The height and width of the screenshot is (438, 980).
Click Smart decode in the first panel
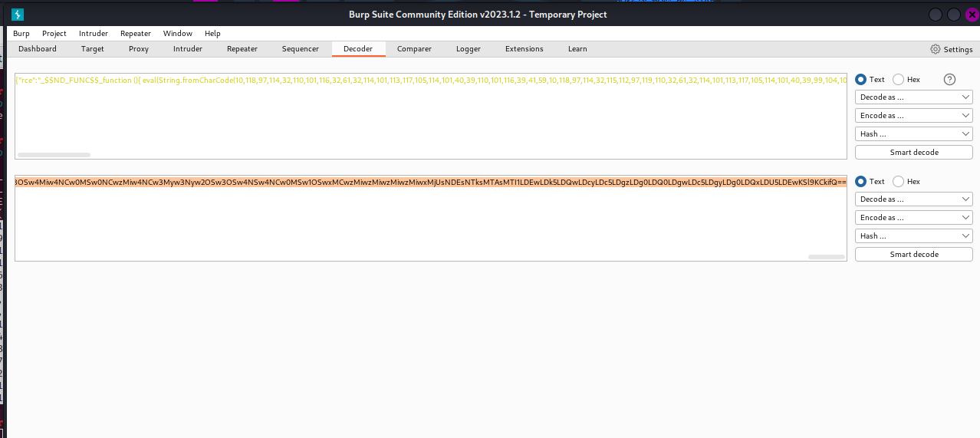tap(913, 153)
